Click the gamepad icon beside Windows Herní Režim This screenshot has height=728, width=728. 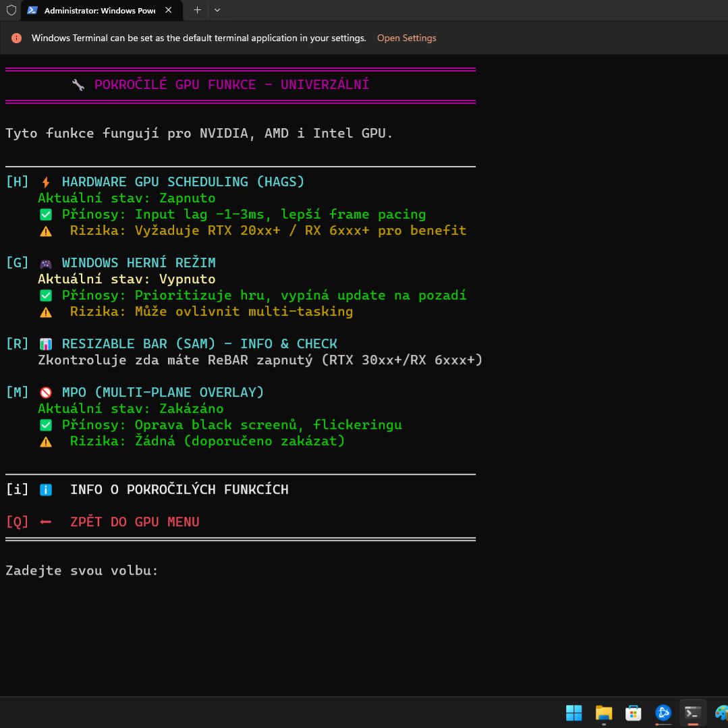click(46, 263)
